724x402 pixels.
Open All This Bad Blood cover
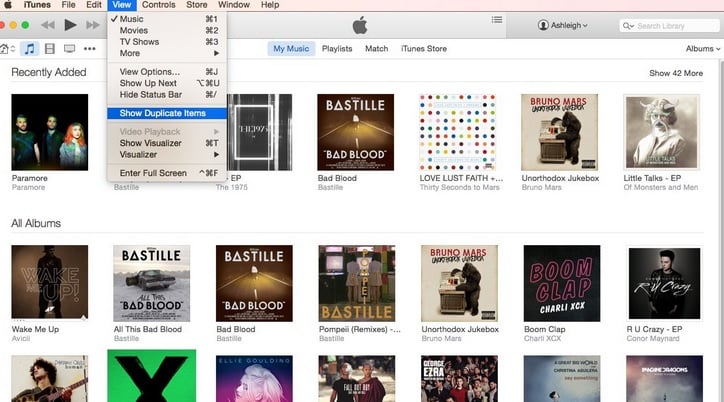(x=152, y=283)
